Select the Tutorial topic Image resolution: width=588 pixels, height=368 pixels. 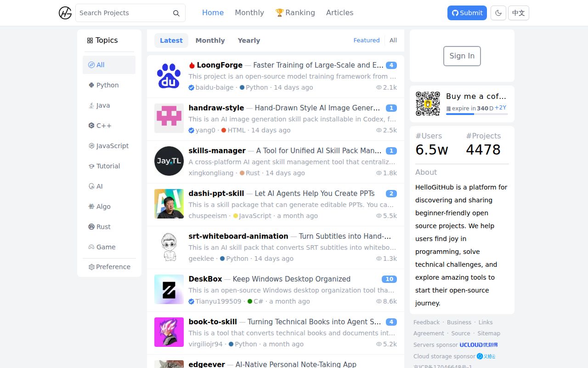point(109,166)
